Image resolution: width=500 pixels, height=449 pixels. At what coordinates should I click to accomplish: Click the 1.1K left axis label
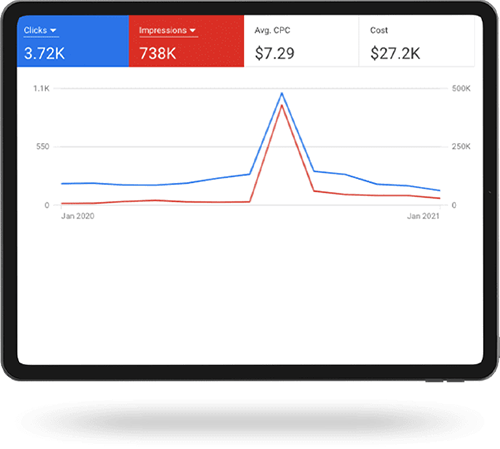[x=41, y=88]
